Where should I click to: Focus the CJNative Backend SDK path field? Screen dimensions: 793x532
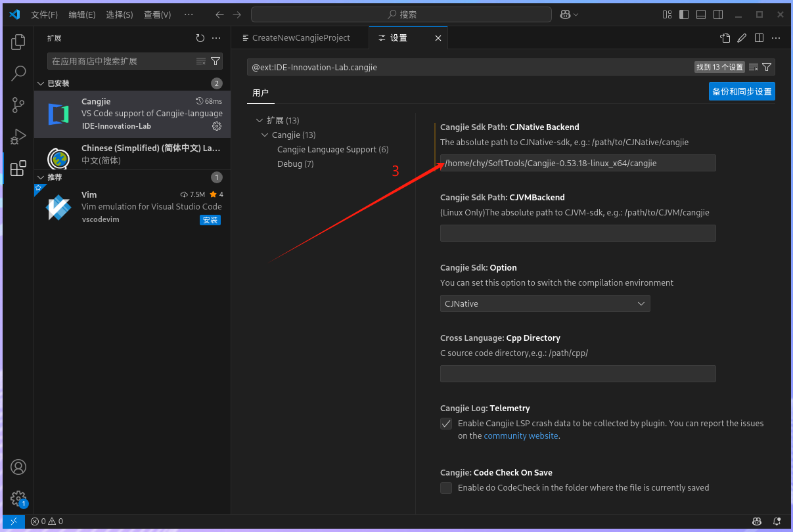pyautogui.click(x=578, y=163)
